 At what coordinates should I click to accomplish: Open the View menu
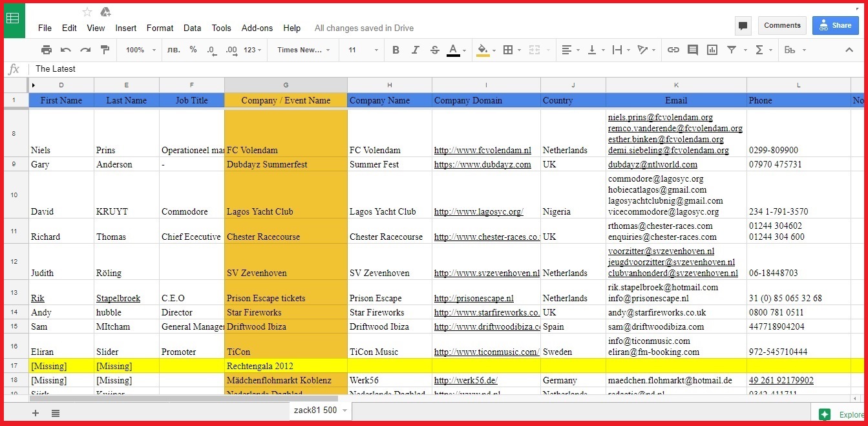[96, 28]
